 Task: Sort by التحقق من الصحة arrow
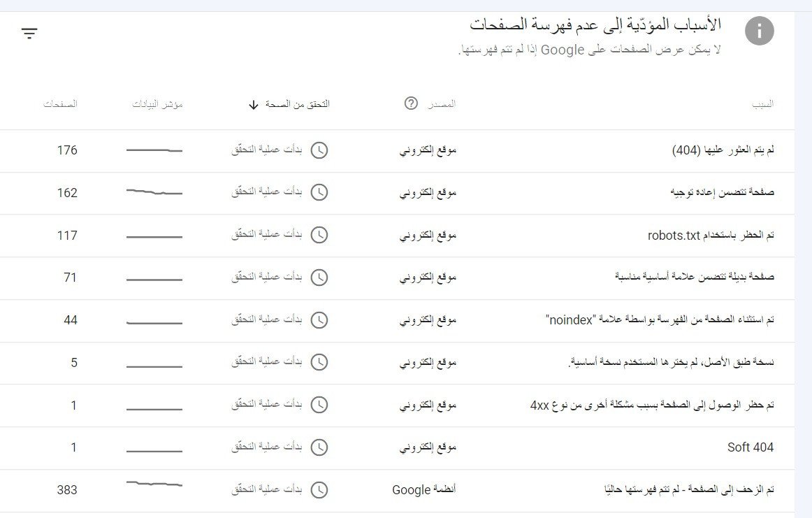pos(254,105)
